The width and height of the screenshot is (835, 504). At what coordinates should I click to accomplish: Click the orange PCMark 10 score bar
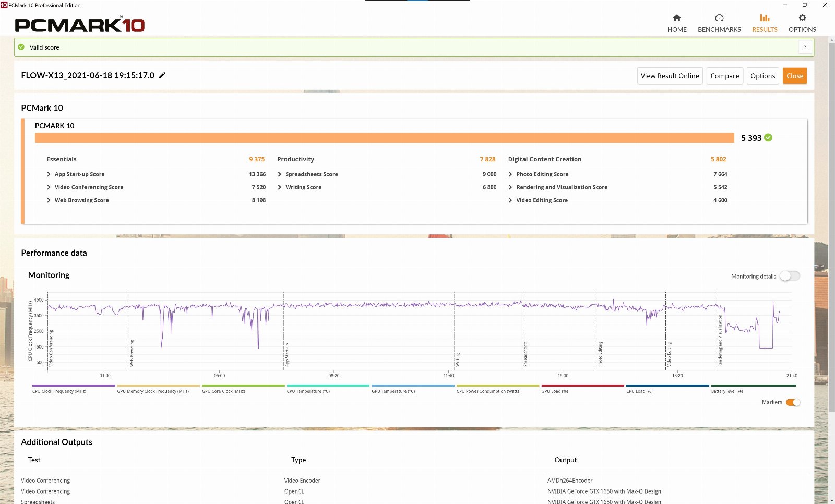pos(384,138)
